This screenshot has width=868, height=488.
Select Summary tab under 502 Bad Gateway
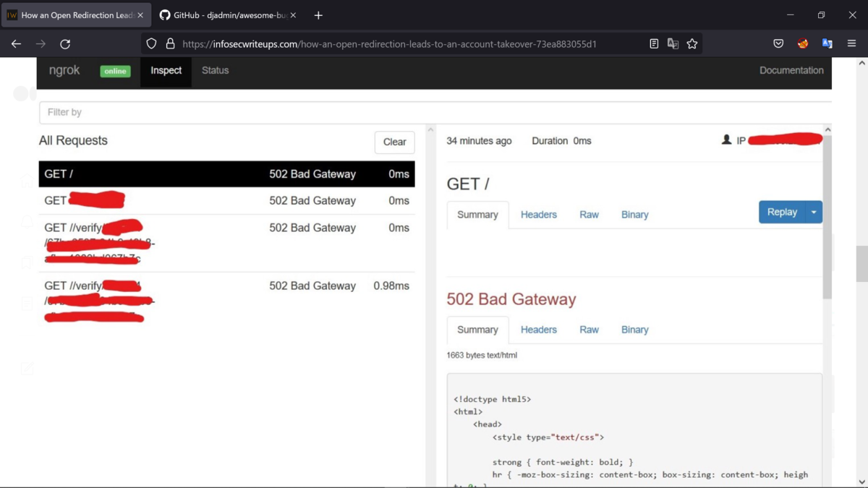[x=477, y=330]
